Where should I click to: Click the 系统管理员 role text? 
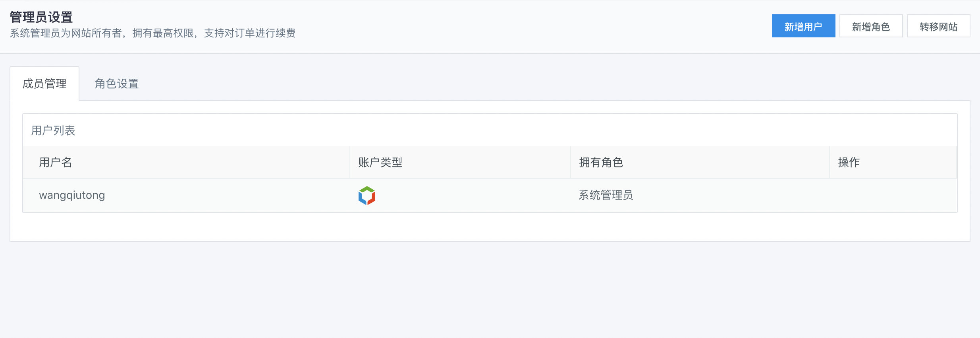tap(606, 195)
